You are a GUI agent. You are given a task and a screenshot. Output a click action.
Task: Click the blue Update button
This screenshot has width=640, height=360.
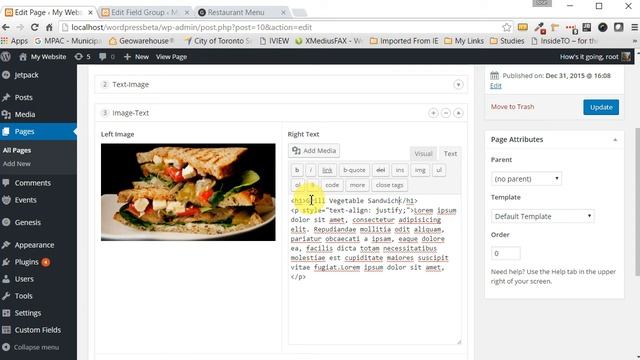[601, 107]
